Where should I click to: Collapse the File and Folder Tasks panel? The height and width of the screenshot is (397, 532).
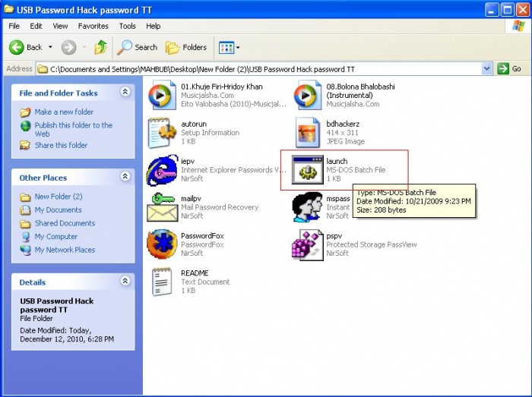click(x=125, y=92)
